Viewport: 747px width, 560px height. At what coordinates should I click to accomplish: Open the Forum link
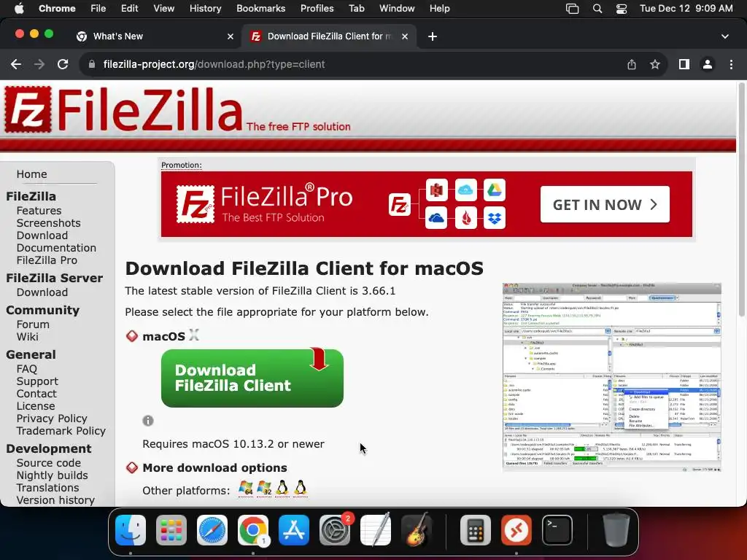pos(33,324)
